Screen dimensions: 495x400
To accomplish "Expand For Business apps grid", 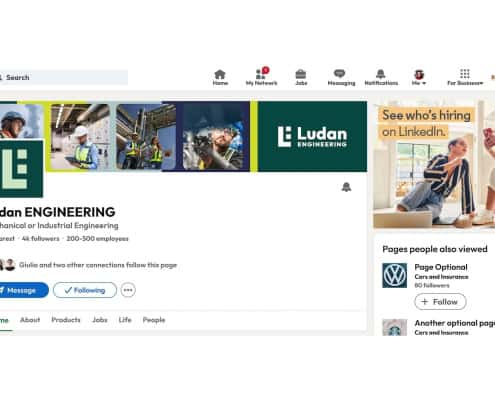I will tap(465, 77).
